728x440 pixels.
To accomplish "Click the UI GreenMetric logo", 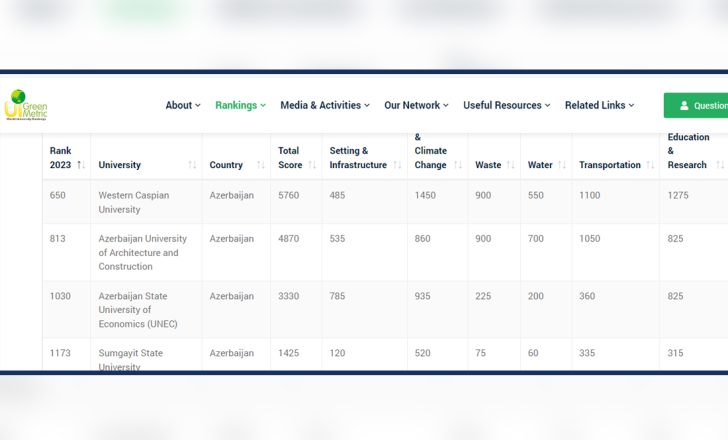I will (26, 105).
